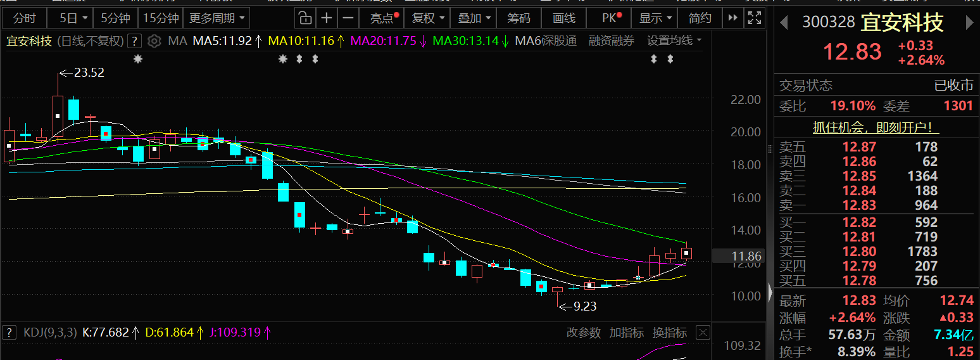Click the 换手 8.39% turnover value
980x360 pixels.
click(x=858, y=352)
